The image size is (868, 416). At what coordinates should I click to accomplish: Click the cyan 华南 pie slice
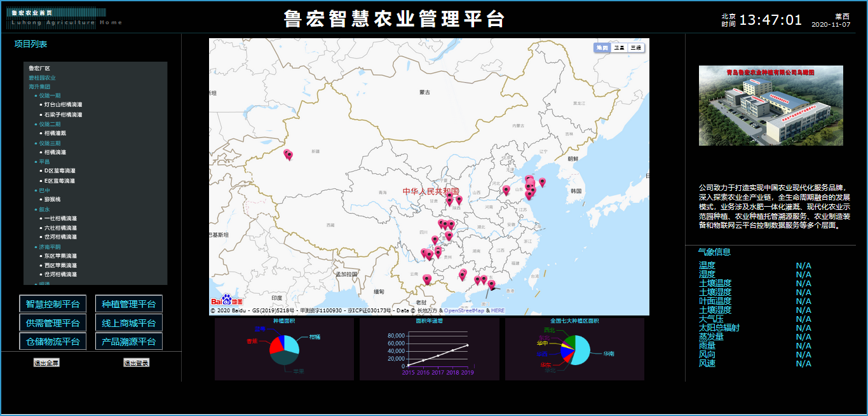583,352
